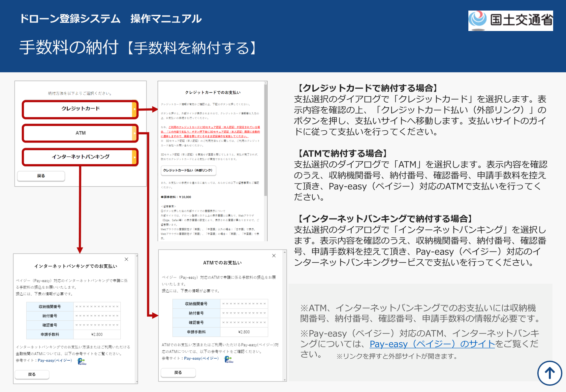This screenshot has width=566, height=392.
Task: Click the ATMでのお支払い dialog title
Action: click(222, 263)
